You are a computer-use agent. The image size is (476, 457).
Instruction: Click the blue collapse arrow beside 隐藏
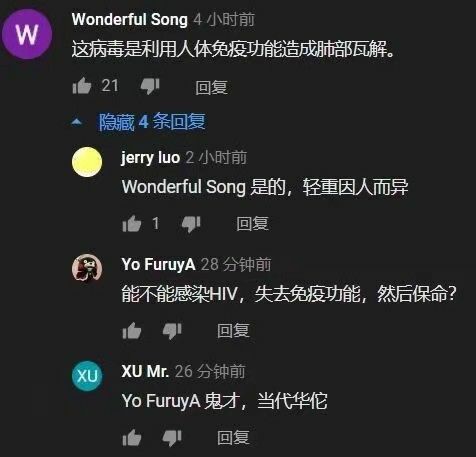(x=77, y=122)
